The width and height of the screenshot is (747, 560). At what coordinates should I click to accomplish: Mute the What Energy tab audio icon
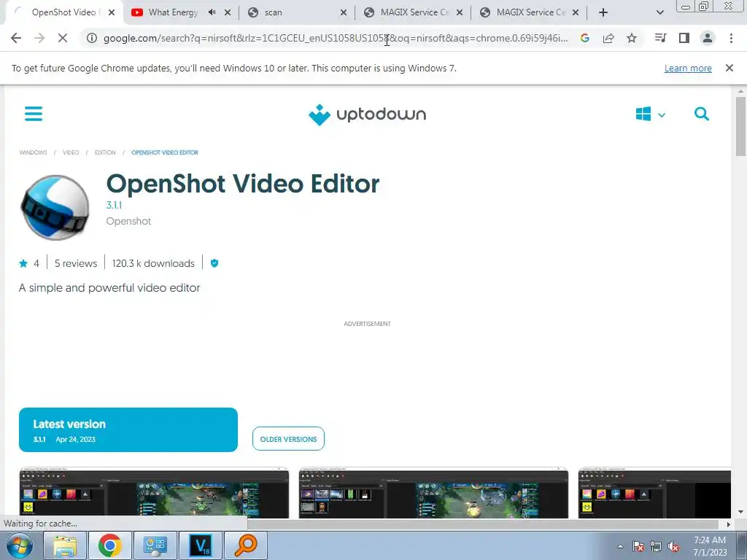[212, 12]
